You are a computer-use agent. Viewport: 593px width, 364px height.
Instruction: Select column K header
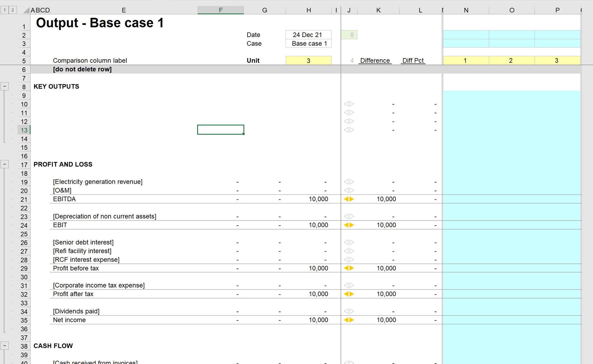click(378, 10)
